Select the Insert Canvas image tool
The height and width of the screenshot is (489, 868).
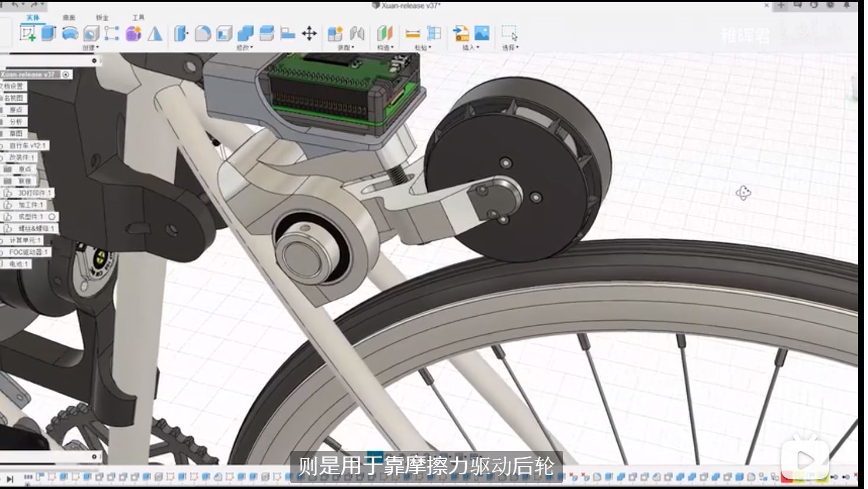tap(482, 33)
